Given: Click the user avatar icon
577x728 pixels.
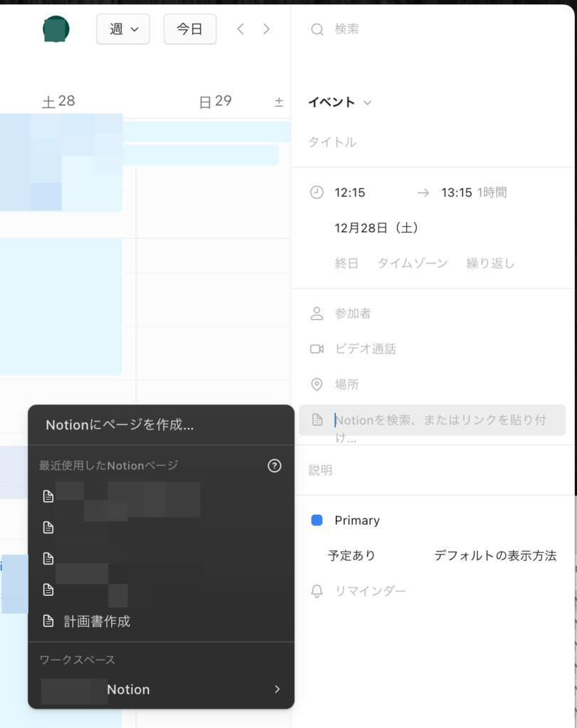Looking at the screenshot, I should coord(55,29).
